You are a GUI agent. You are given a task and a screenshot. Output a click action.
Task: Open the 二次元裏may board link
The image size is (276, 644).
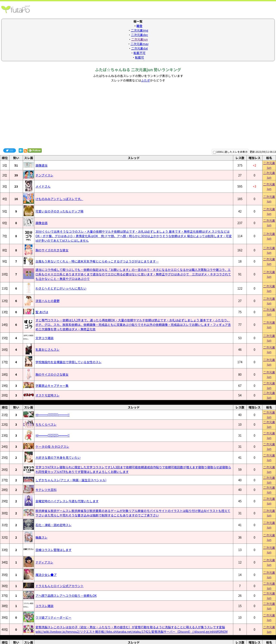[139, 44]
